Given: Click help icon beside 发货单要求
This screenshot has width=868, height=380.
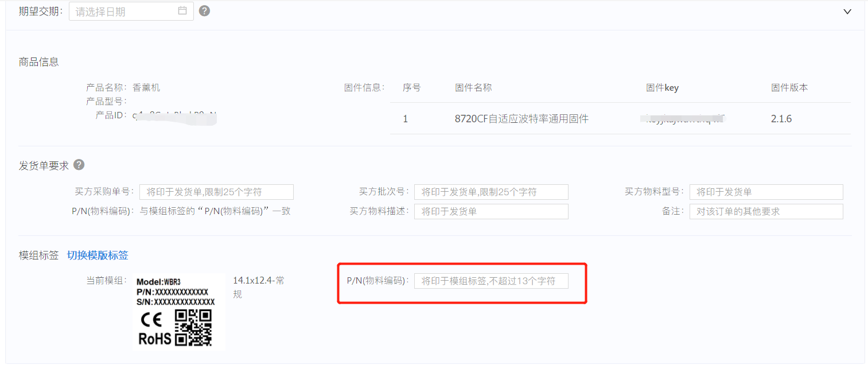Looking at the screenshot, I should pos(79,165).
